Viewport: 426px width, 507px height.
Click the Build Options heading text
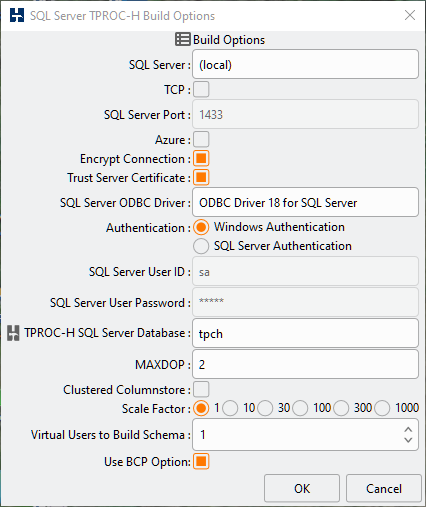(229, 40)
